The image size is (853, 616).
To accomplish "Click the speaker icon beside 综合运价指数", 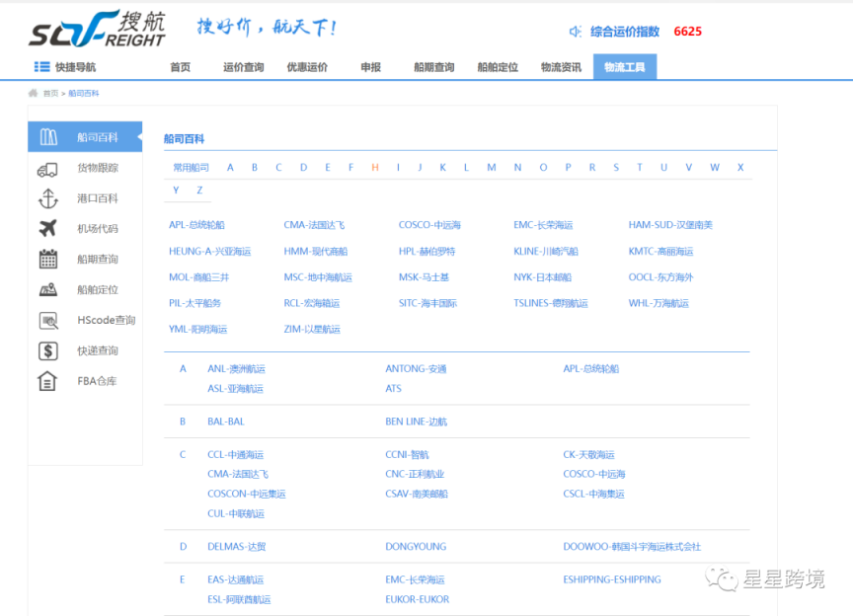I will 575,32.
